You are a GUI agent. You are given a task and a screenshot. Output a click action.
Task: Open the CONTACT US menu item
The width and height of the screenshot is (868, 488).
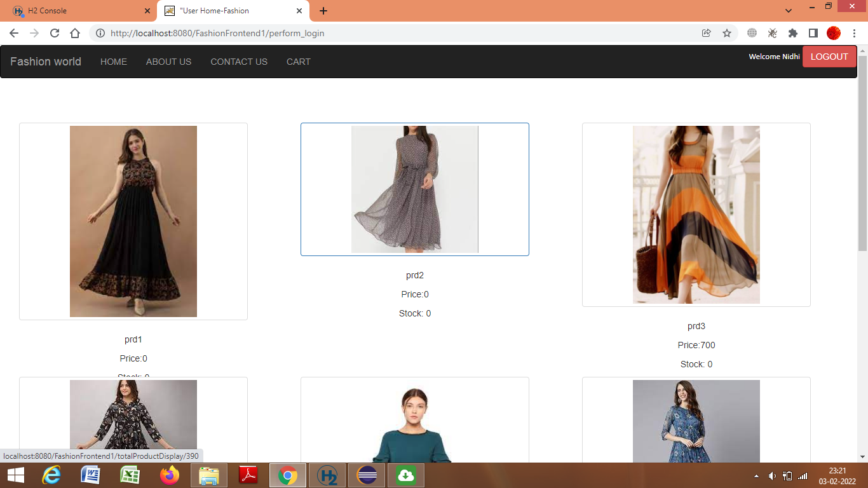point(239,62)
